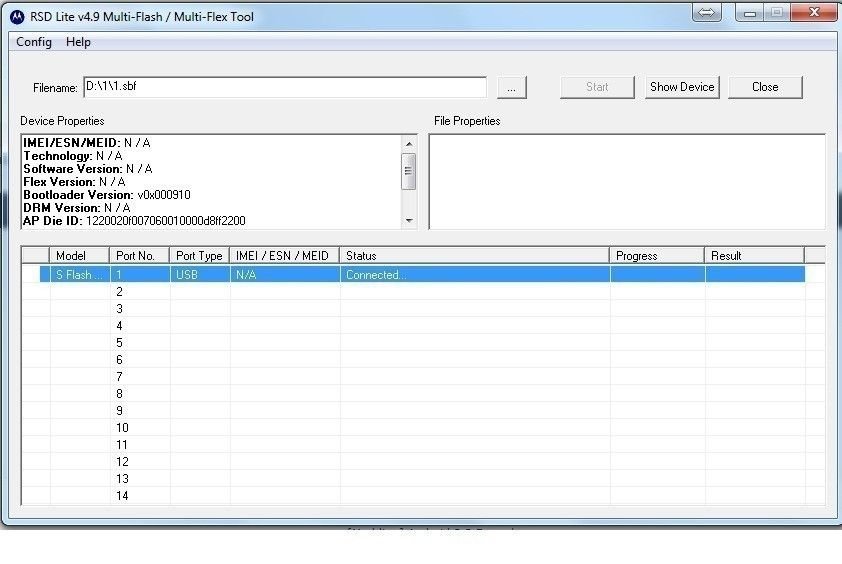Click the Port Type column header

(x=200, y=256)
